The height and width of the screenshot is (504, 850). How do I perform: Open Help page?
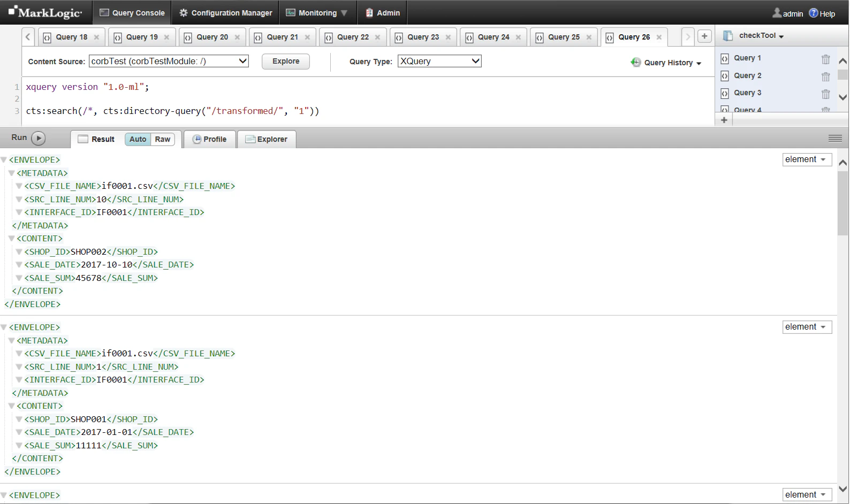(x=822, y=13)
